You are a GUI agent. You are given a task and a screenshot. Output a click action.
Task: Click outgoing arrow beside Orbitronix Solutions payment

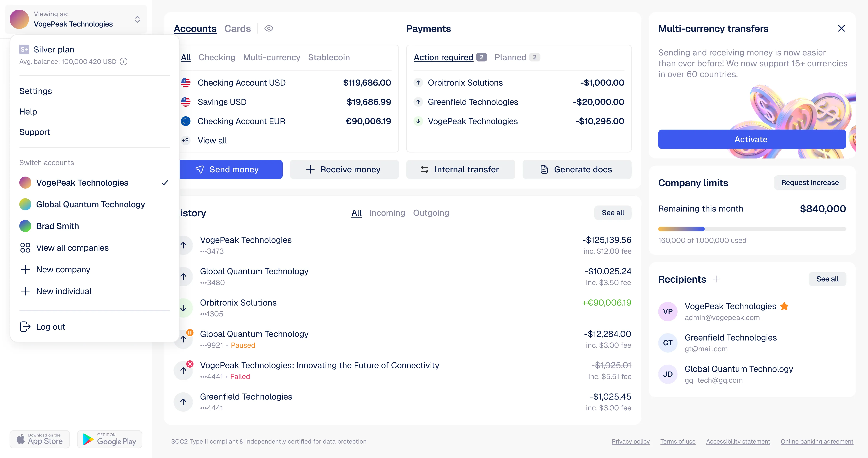[419, 83]
